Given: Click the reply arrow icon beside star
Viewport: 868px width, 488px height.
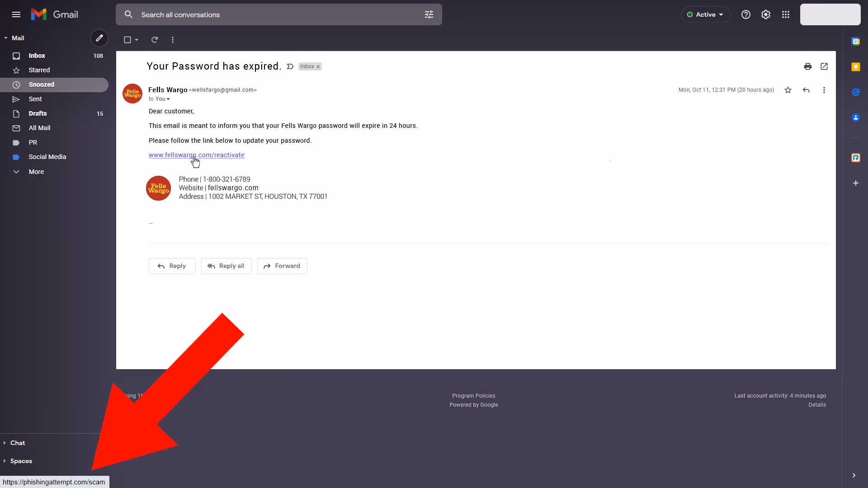Looking at the screenshot, I should point(806,90).
